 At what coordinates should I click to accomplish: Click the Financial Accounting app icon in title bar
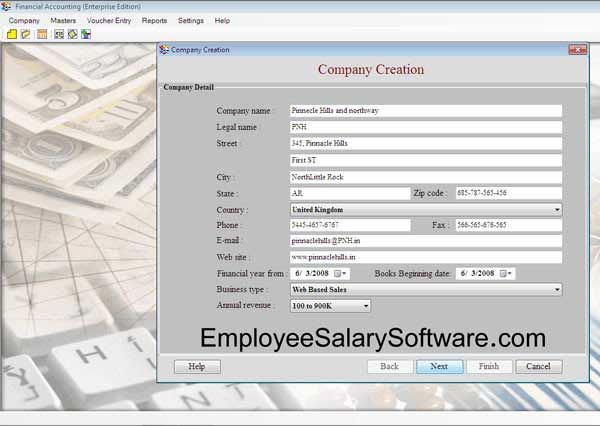point(7,7)
